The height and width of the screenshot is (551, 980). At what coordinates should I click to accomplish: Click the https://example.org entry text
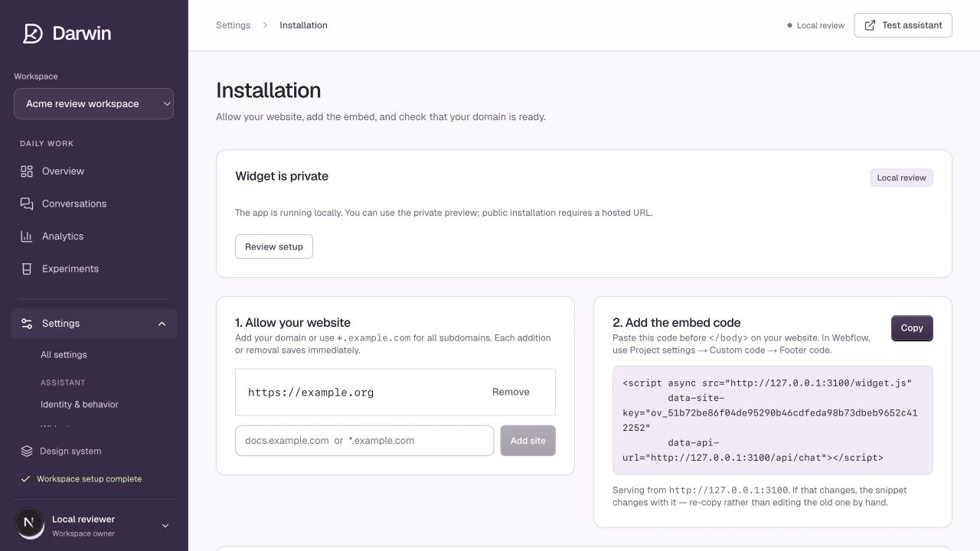311,393
